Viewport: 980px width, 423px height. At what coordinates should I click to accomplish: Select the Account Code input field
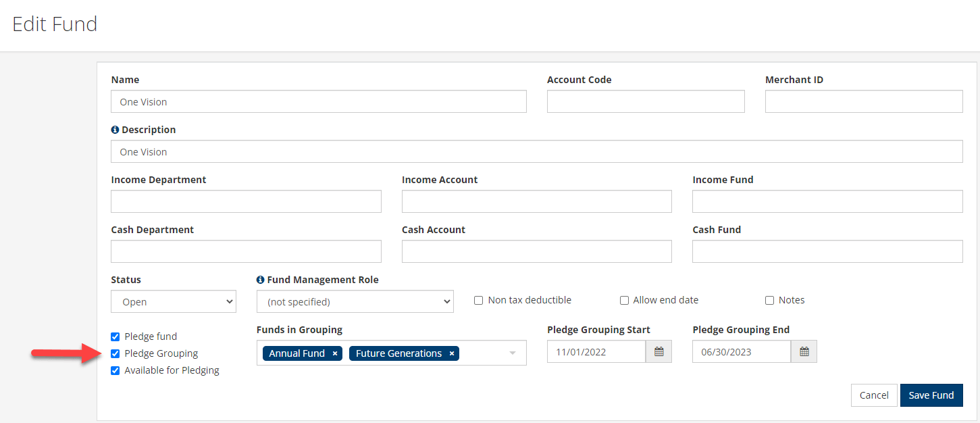point(645,101)
